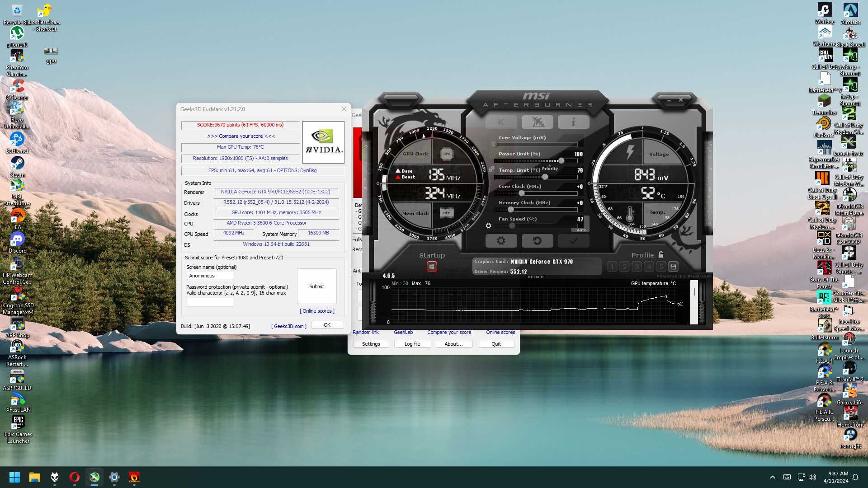
Task: Open MSI Afterburner desktop shortcut
Action: click(17, 192)
